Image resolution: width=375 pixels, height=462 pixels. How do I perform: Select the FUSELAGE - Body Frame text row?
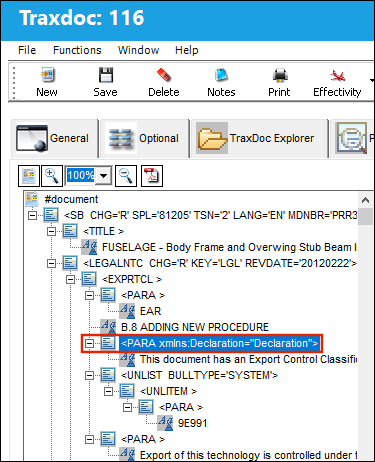(x=229, y=247)
